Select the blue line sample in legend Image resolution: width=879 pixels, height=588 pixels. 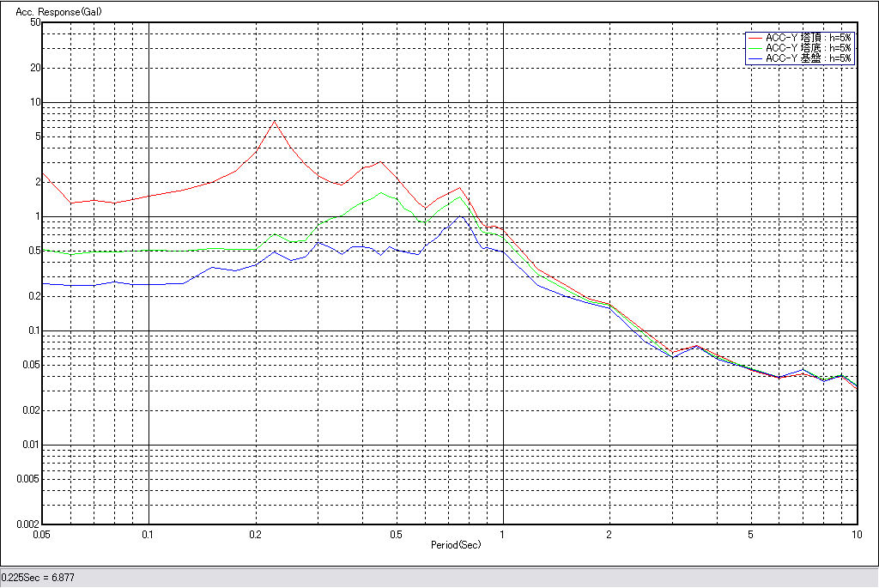pyautogui.click(x=755, y=58)
